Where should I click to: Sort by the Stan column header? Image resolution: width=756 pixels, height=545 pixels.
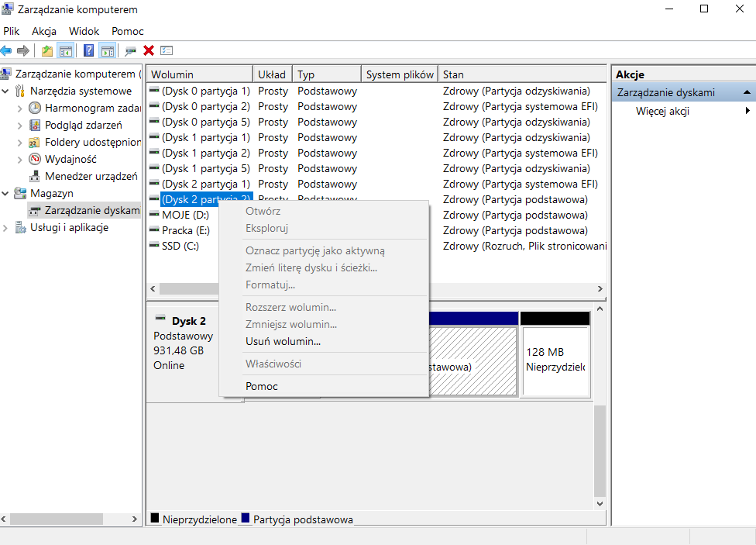pos(522,74)
